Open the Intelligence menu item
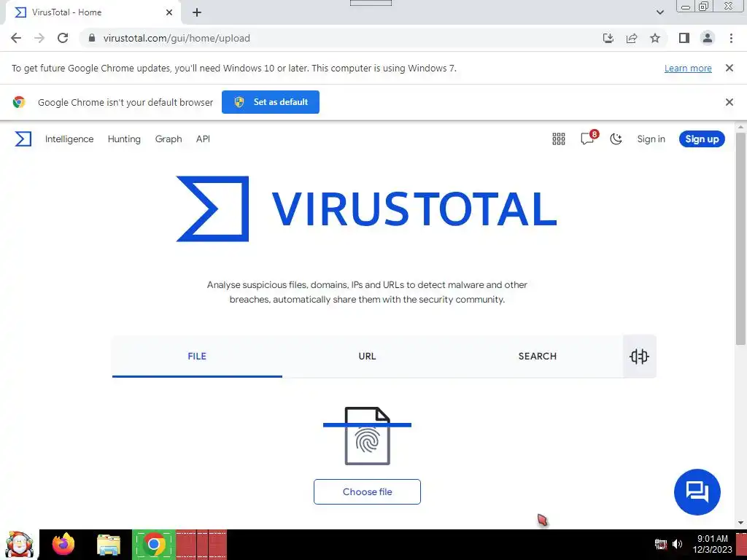The height and width of the screenshot is (560, 747). [69, 139]
